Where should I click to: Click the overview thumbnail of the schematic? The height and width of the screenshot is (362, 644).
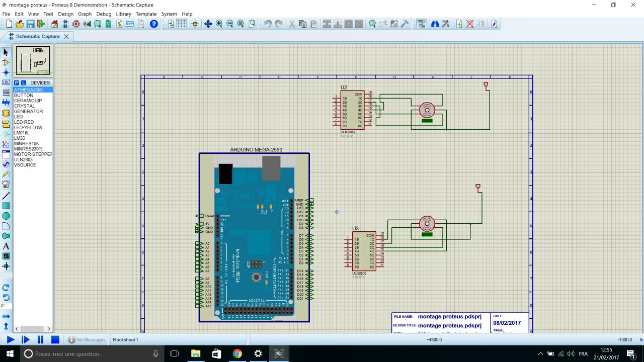[x=33, y=61]
